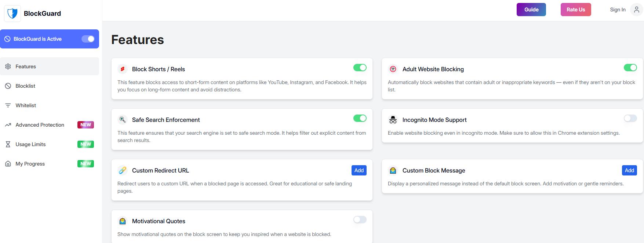The image size is (644, 243).
Task: Click the Features gear icon in sidebar
Action: 8,66
